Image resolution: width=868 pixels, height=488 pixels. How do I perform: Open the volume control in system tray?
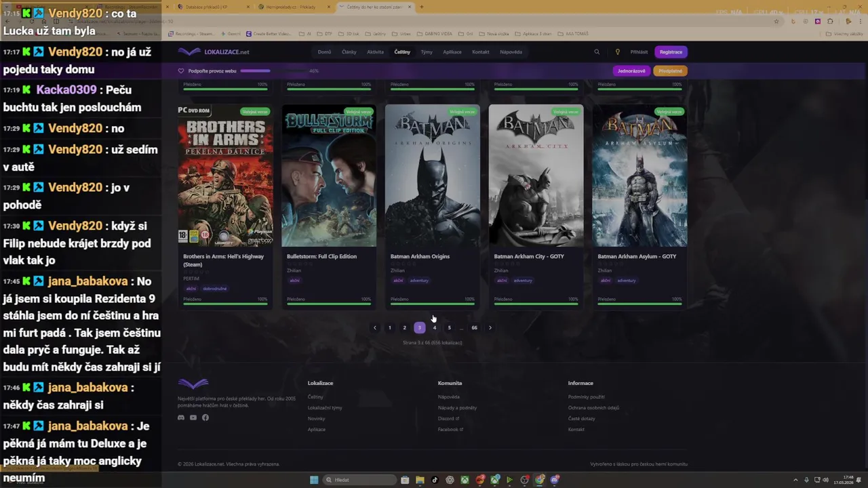[x=827, y=480]
